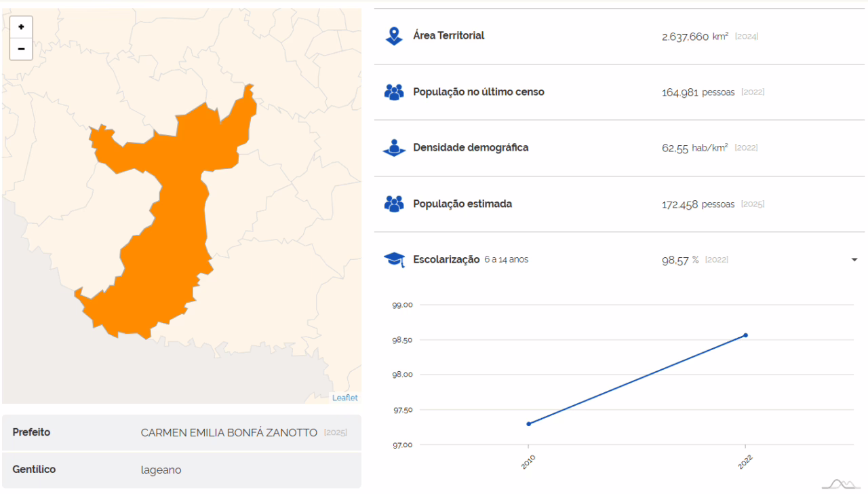868x494 pixels.
Task: Click the População estimada label
Action: pyautogui.click(x=462, y=204)
